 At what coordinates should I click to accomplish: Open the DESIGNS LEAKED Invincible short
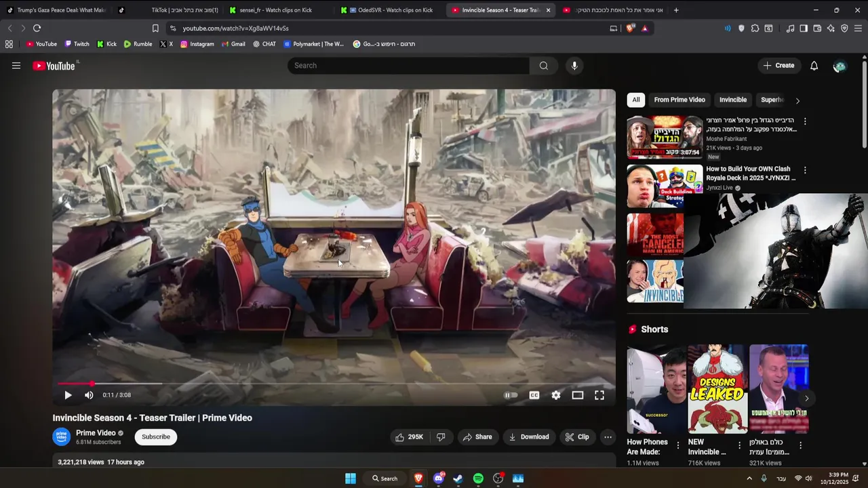coord(717,389)
